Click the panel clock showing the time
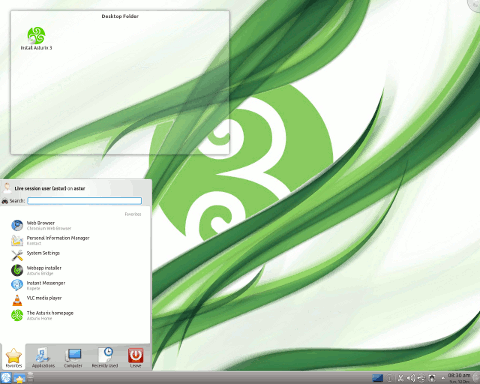 click(459, 378)
